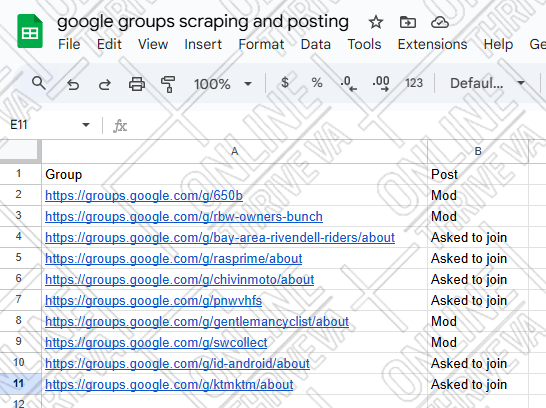The width and height of the screenshot is (546, 408).
Task: Activate the paint format tool
Action: 168,84
